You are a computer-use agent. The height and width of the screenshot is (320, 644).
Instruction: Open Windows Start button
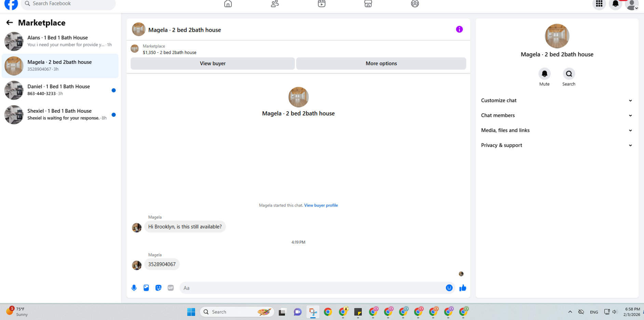(191, 312)
